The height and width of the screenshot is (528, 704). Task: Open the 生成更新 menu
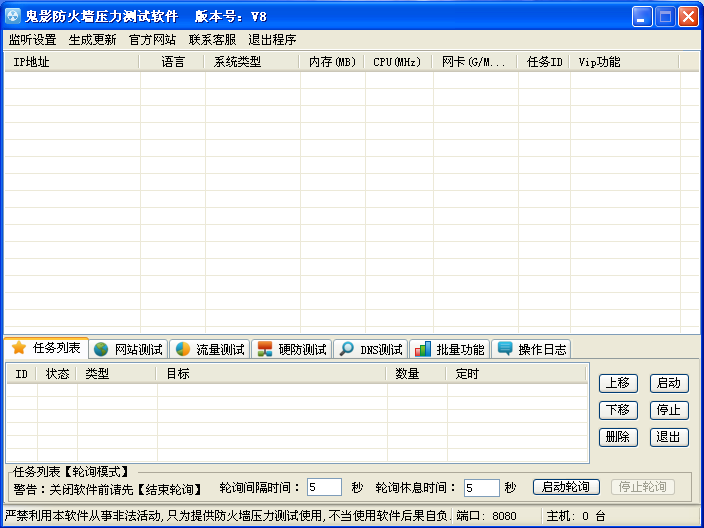[92, 40]
